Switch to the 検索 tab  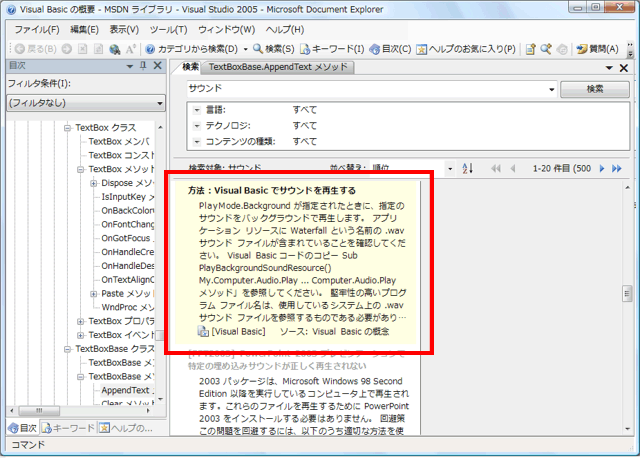(190, 67)
